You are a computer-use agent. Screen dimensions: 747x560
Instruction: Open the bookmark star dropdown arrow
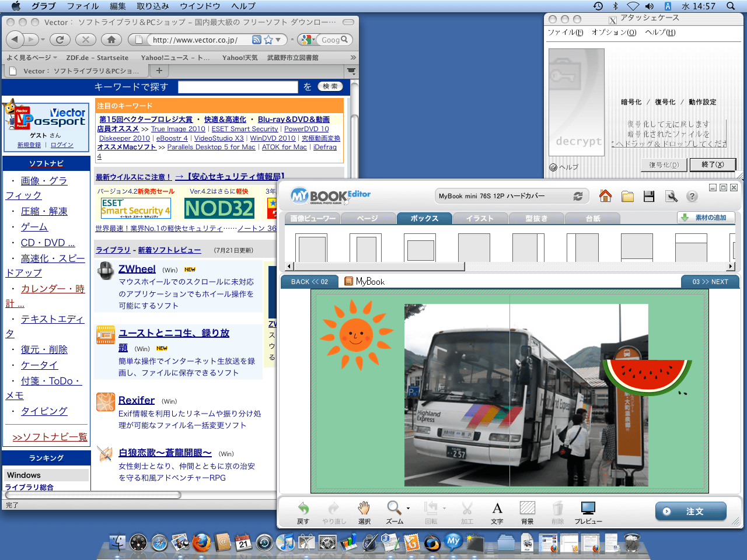coord(278,40)
